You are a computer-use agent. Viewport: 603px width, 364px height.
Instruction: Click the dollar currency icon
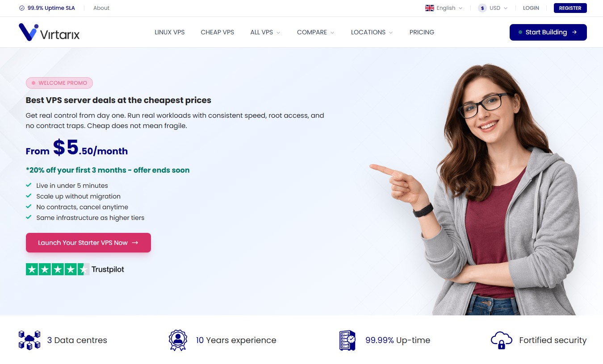tap(482, 8)
